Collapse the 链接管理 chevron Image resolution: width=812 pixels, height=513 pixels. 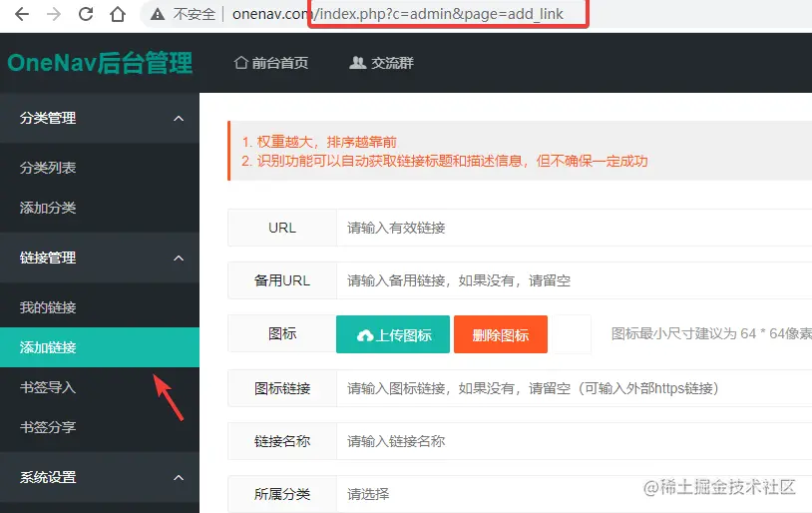click(179, 258)
